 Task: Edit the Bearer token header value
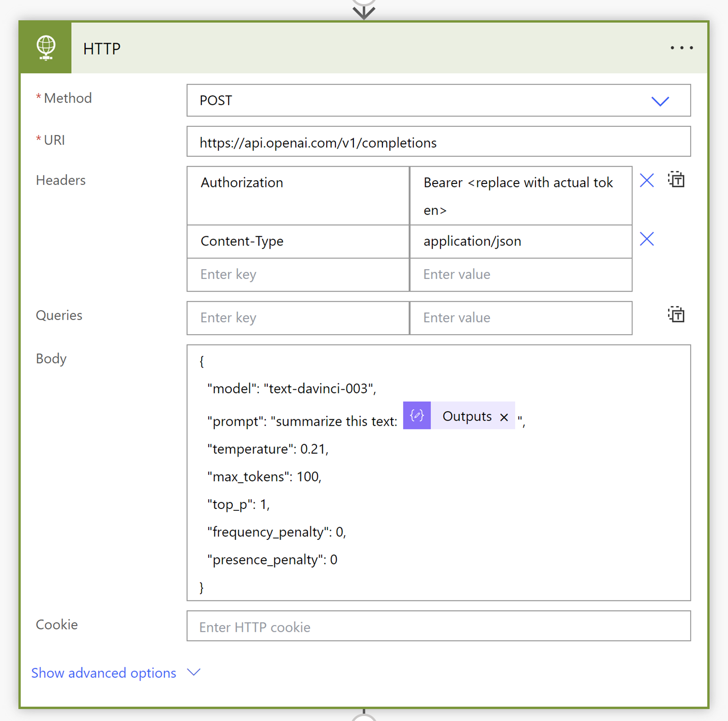(x=521, y=196)
